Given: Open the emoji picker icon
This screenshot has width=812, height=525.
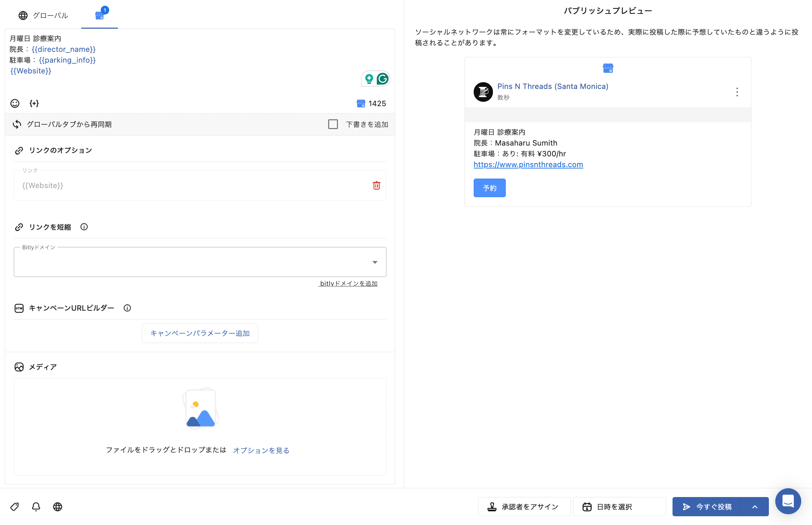Looking at the screenshot, I should [x=15, y=103].
